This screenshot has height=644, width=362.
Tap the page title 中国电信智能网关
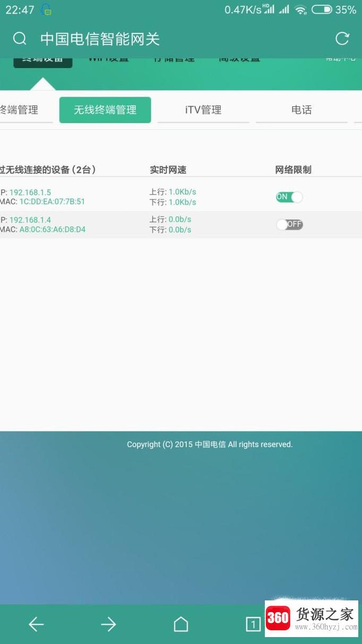coord(100,39)
